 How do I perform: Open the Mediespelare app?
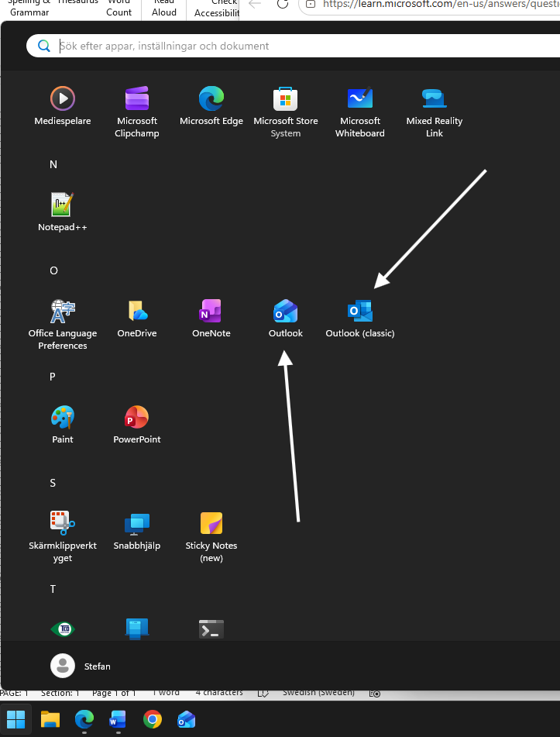click(x=63, y=106)
